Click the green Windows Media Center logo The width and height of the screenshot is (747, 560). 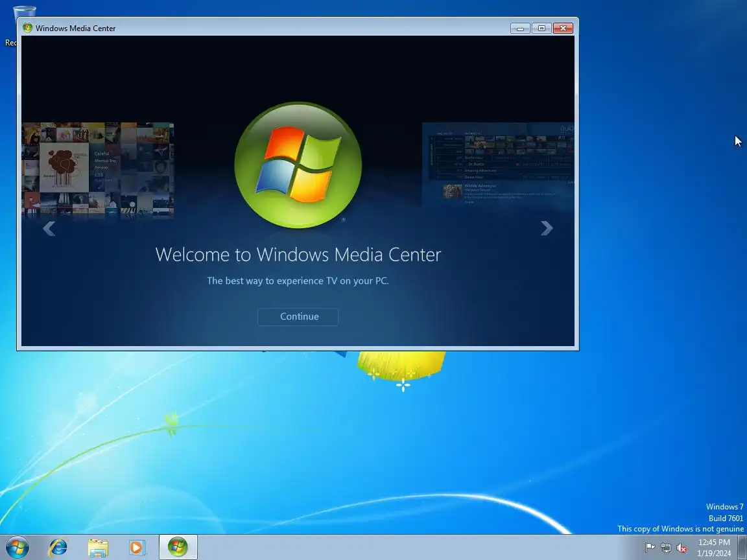(x=298, y=165)
